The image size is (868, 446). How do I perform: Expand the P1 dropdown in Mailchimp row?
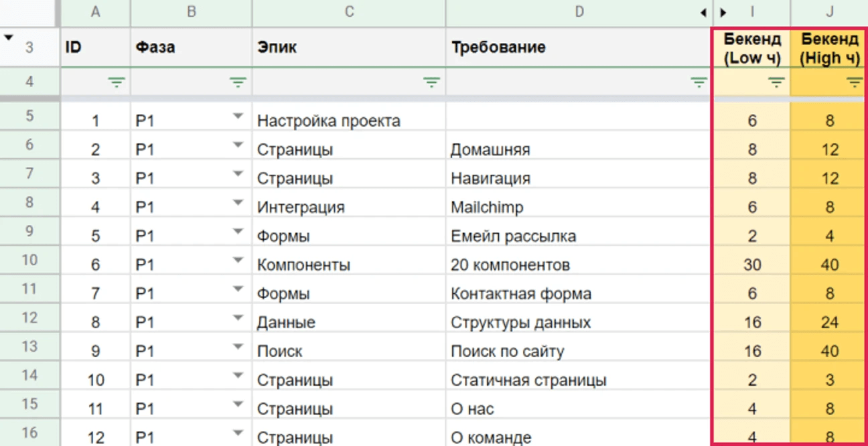(238, 203)
